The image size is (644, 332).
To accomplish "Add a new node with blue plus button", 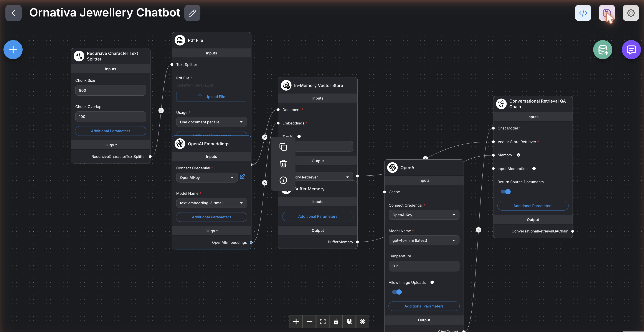I will pyautogui.click(x=13, y=50).
